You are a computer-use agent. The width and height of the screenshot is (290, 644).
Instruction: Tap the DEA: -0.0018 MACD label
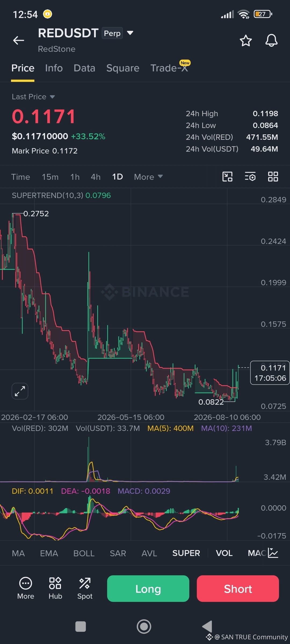click(x=86, y=491)
